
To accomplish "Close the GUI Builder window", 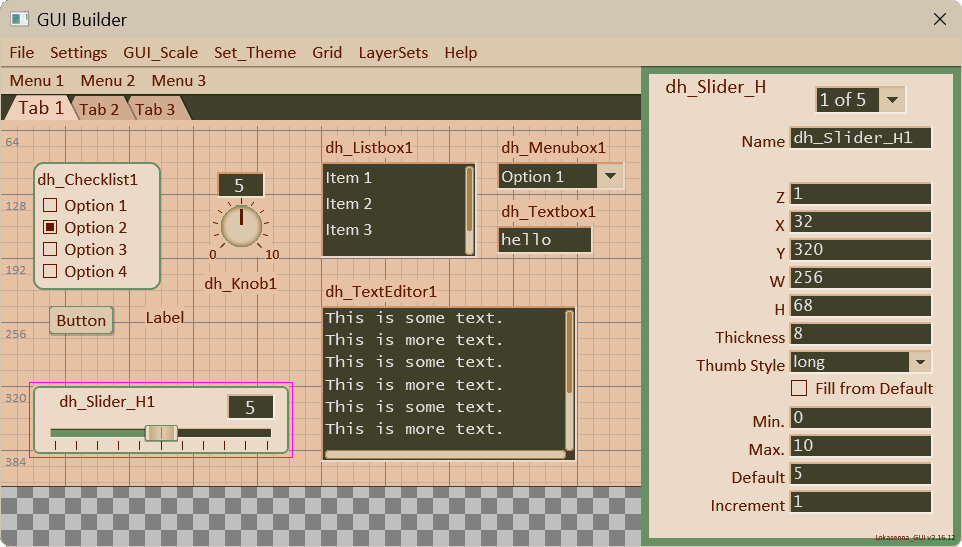I will [x=939, y=19].
